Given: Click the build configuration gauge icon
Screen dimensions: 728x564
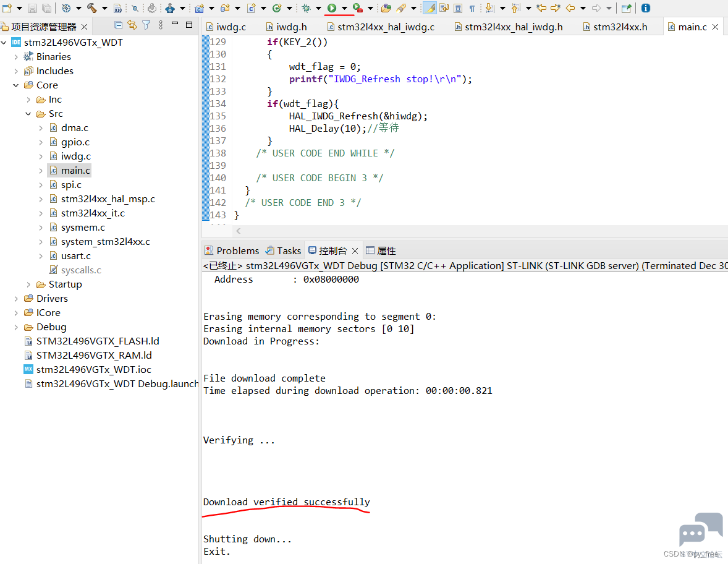Looking at the screenshot, I should point(66,8).
